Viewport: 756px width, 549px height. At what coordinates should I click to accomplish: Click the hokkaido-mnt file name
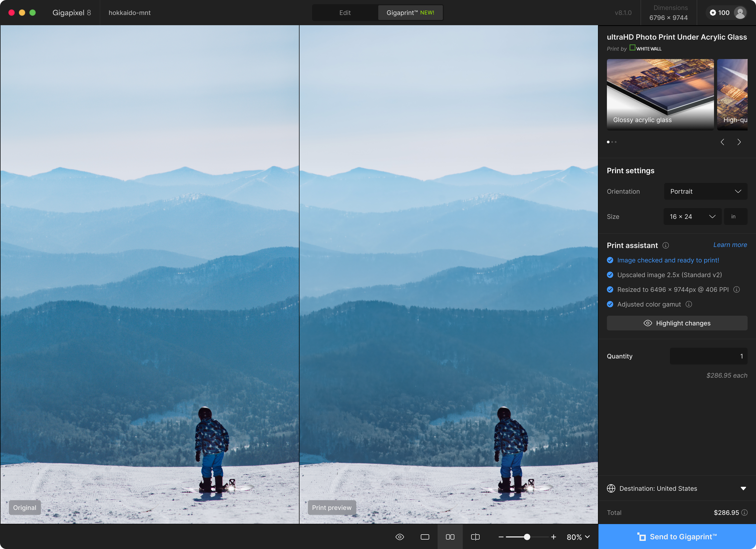coord(130,13)
